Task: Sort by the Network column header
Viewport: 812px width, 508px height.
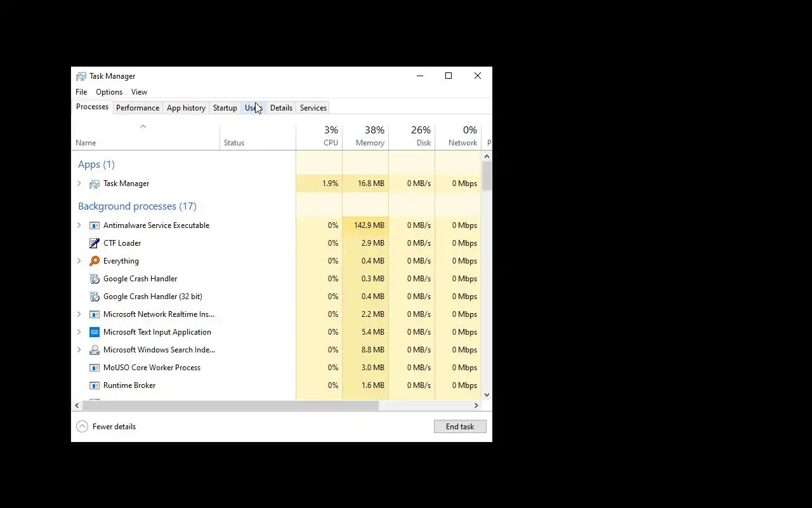Action: coord(458,136)
